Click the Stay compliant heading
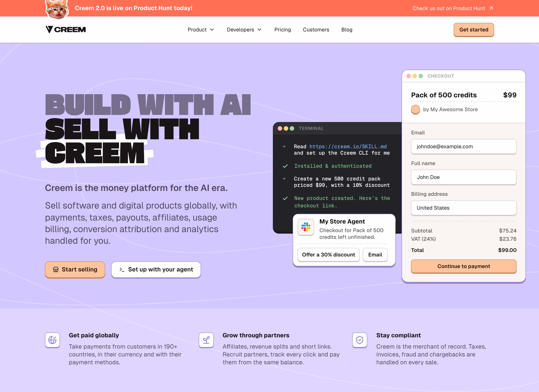 pos(398,335)
